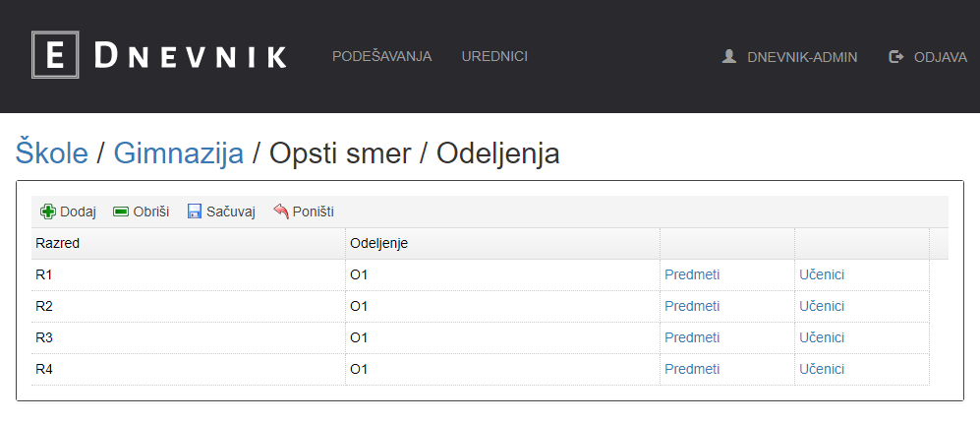The image size is (980, 423).
Task: Open Predmeti for the R3 row
Action: (x=692, y=337)
